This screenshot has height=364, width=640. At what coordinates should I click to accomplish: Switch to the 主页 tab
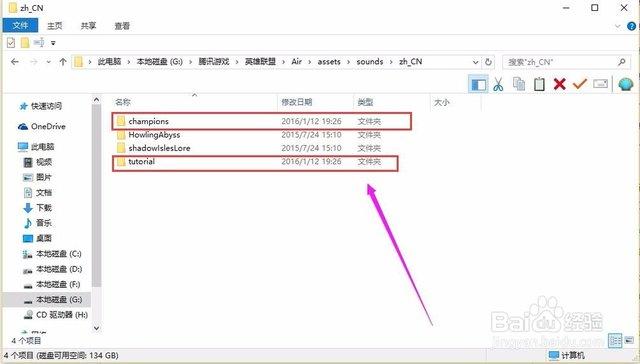point(55,26)
